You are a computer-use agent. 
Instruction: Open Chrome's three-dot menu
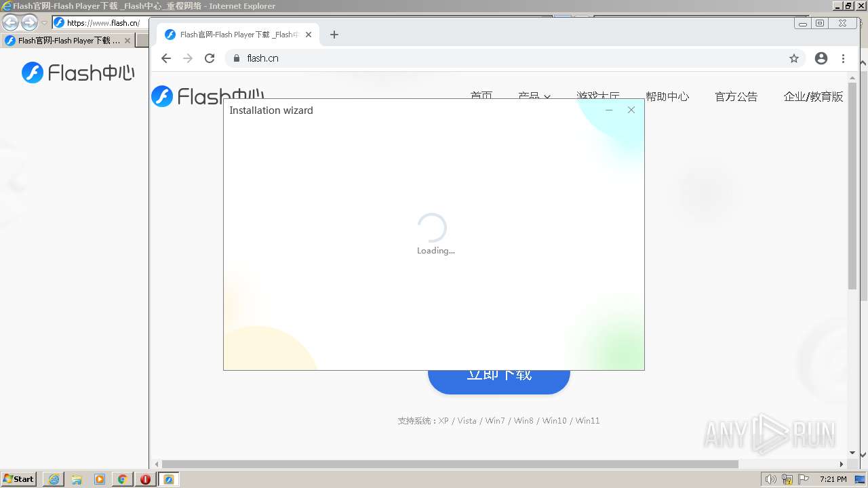click(843, 58)
